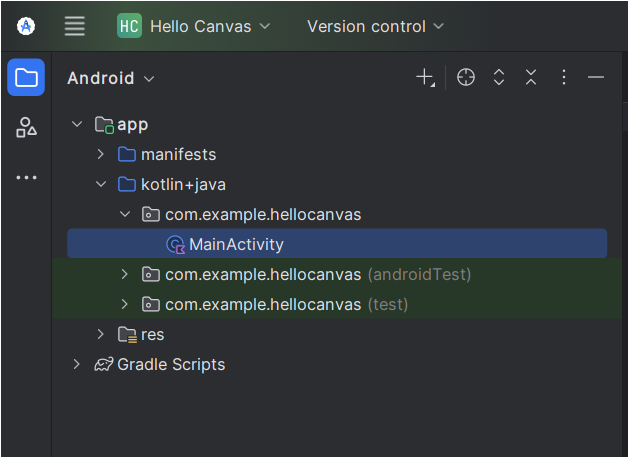Click the main package folder icon

pos(151,214)
